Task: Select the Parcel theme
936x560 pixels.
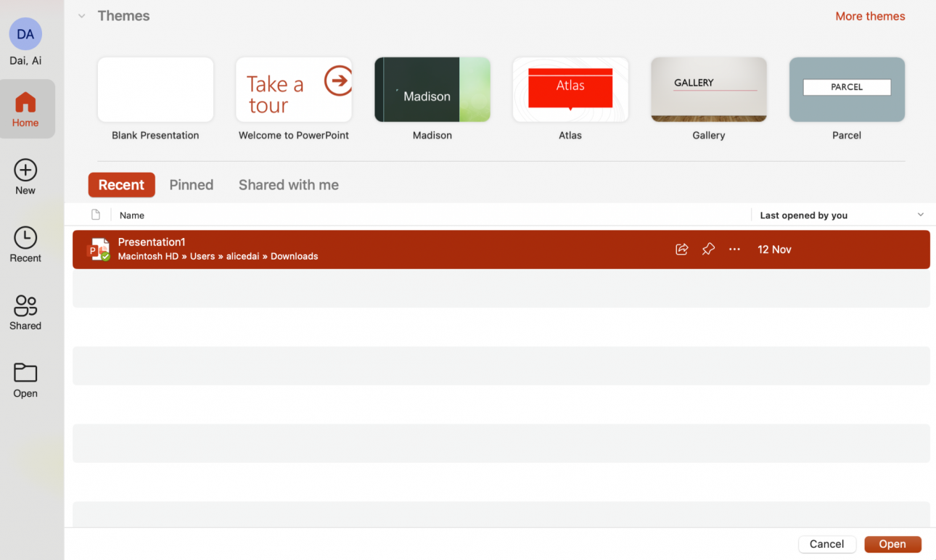Action: coord(847,90)
